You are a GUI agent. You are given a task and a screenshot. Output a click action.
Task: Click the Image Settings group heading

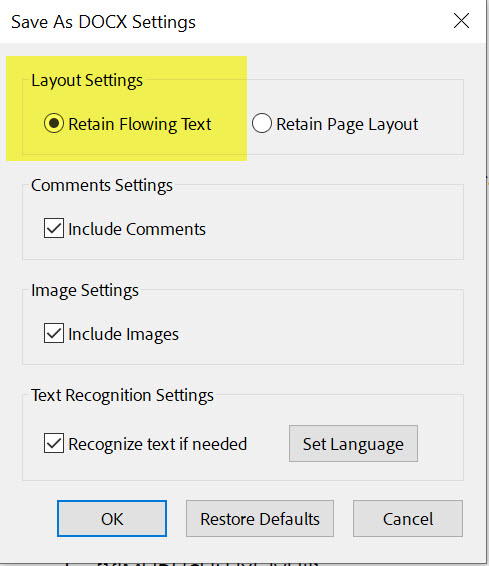click(85, 291)
